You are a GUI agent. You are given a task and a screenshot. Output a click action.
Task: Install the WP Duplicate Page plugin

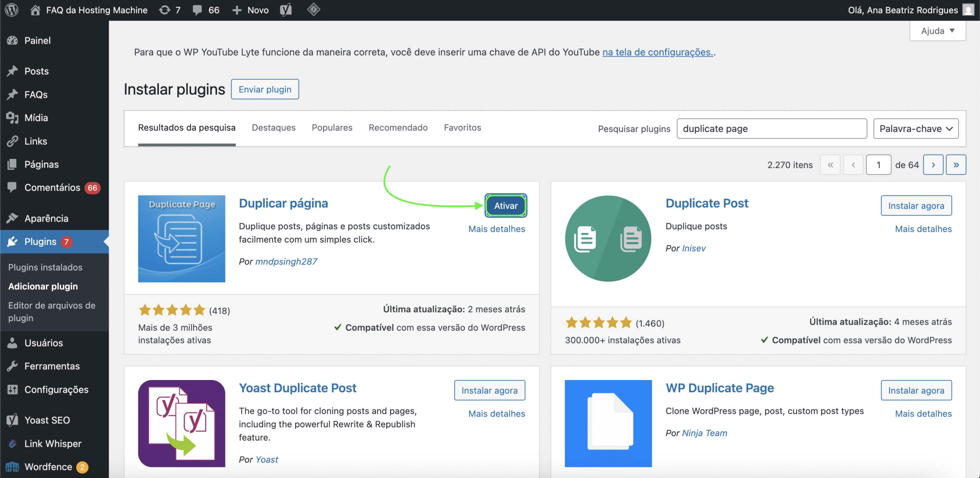[916, 391]
